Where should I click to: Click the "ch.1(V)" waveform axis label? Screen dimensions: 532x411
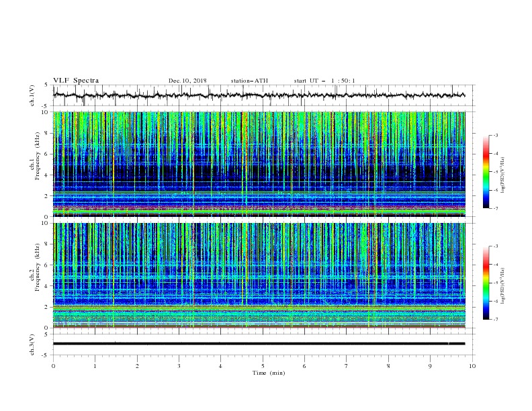coord(32,95)
